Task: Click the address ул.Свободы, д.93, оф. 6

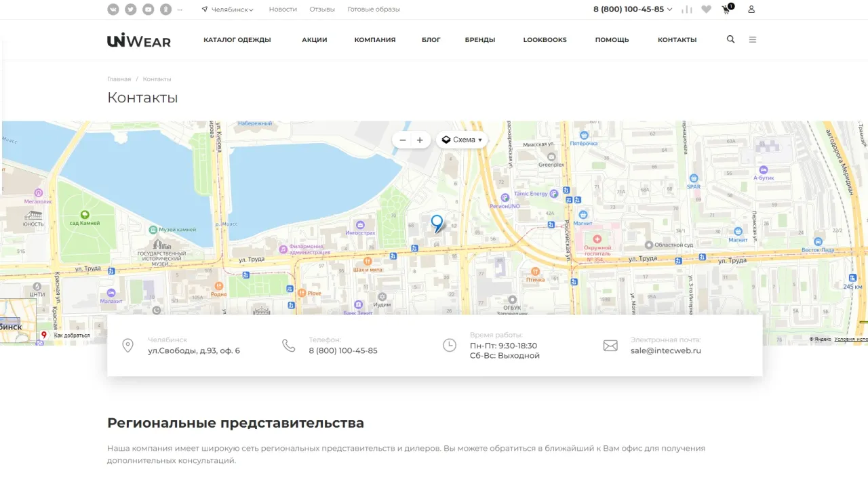Action: click(x=194, y=351)
